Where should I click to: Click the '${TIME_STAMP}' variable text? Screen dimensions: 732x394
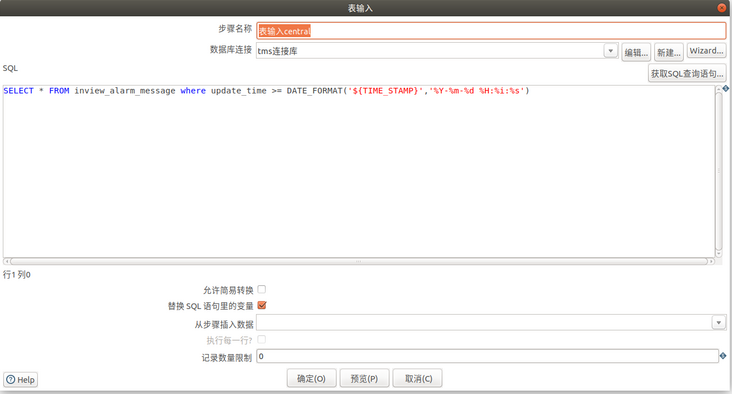[x=386, y=91]
